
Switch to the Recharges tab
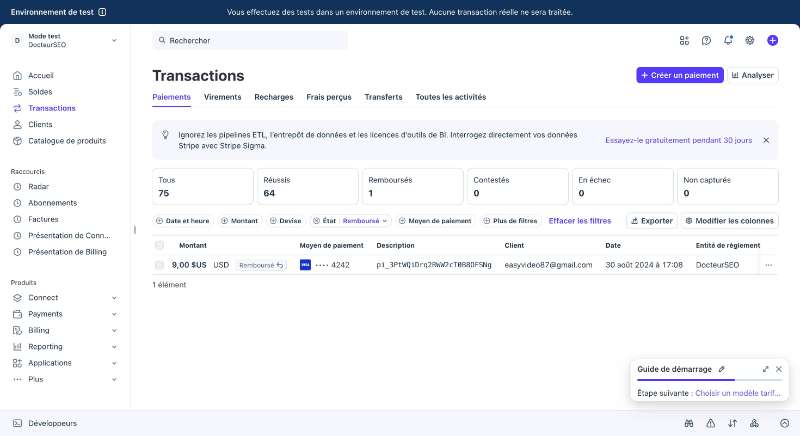pyautogui.click(x=274, y=97)
